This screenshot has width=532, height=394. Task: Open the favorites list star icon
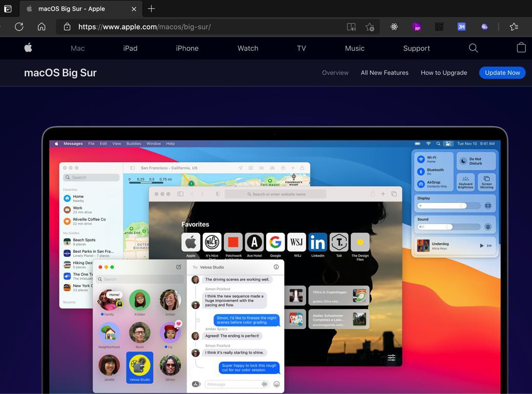tap(514, 27)
